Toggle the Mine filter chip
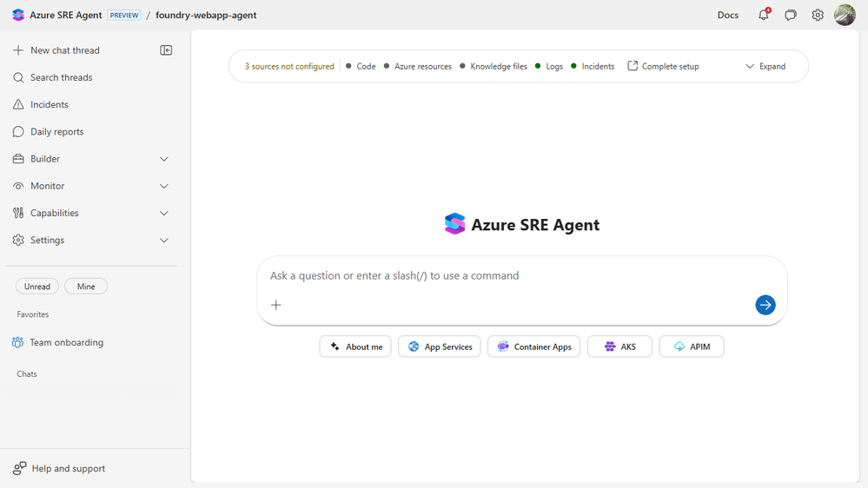This screenshot has height=488, width=868. pos(86,286)
